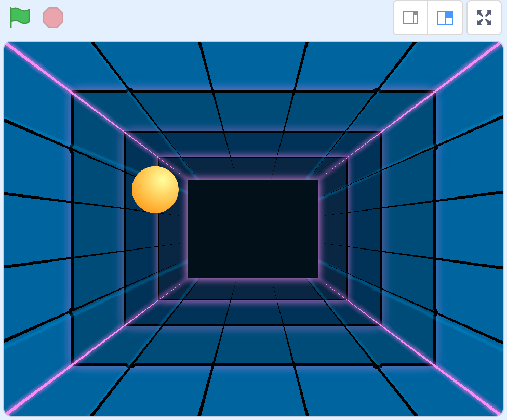Click the glowing purple border above the dark center
Viewport: 507px width, 420px height.
point(253,178)
